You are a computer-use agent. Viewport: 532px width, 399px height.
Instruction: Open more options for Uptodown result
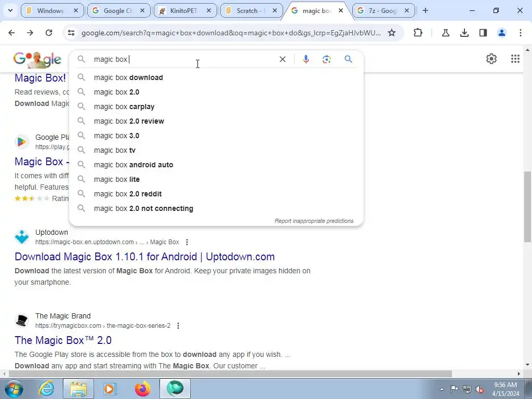187,242
